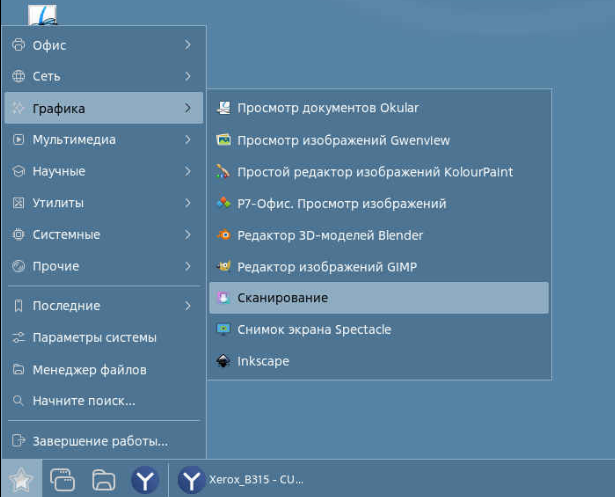The width and height of the screenshot is (615, 497).
Task: Click the Okular document viewer icon
Action: (224, 108)
